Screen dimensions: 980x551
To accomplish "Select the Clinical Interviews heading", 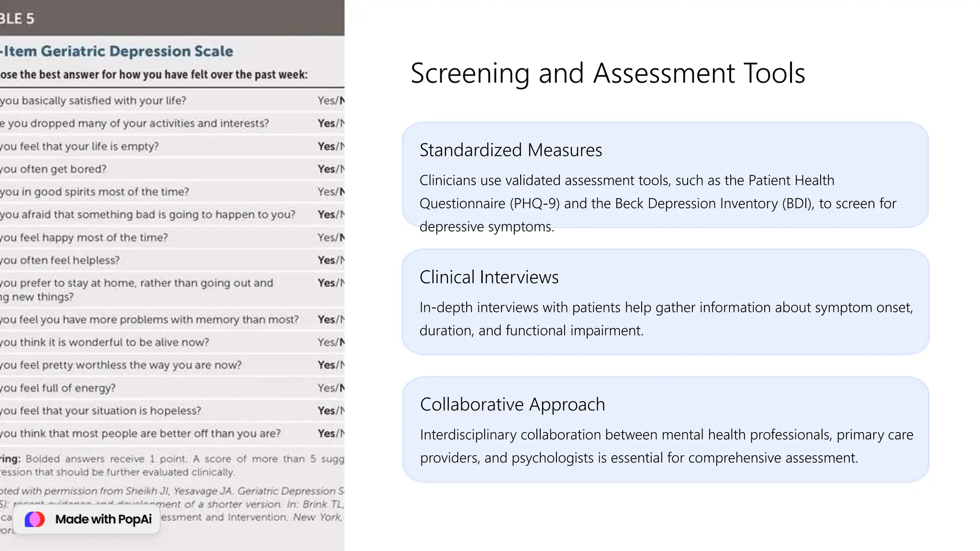I will pos(489,277).
